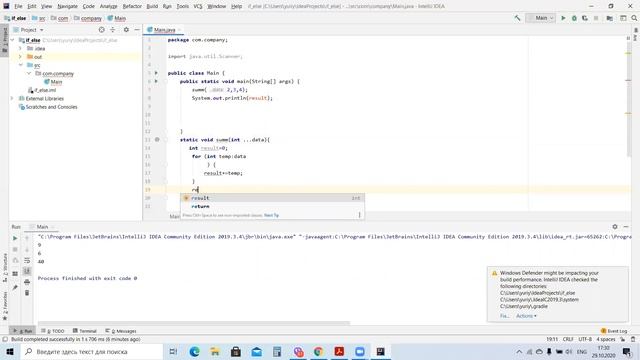The height and width of the screenshot is (360, 640).
Task: Open the Event Log
Action: coord(614,331)
